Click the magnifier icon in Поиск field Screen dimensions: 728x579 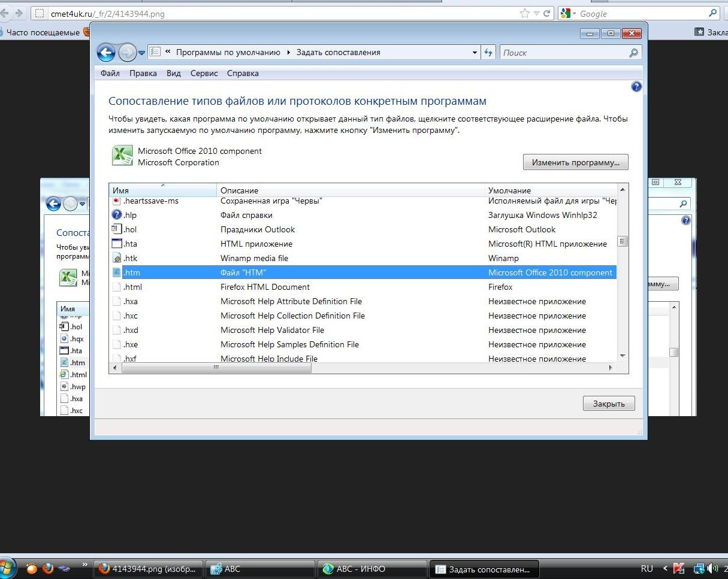click(x=633, y=53)
